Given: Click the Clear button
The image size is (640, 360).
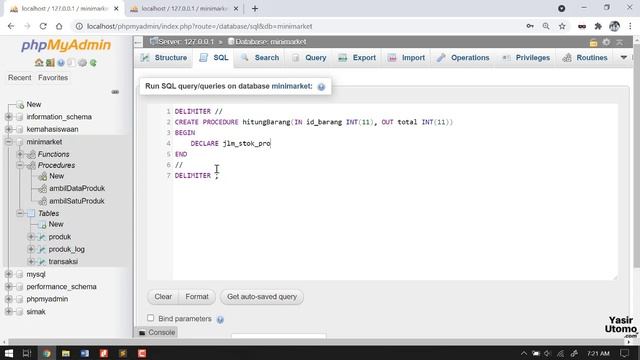Looking at the screenshot, I should click(x=163, y=297).
